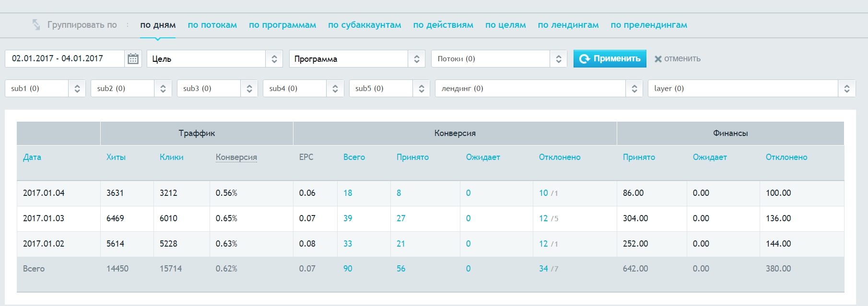The width and height of the screenshot is (868, 306).
Task: Open accepted count 8 for 2017.01.04
Action: (x=399, y=193)
